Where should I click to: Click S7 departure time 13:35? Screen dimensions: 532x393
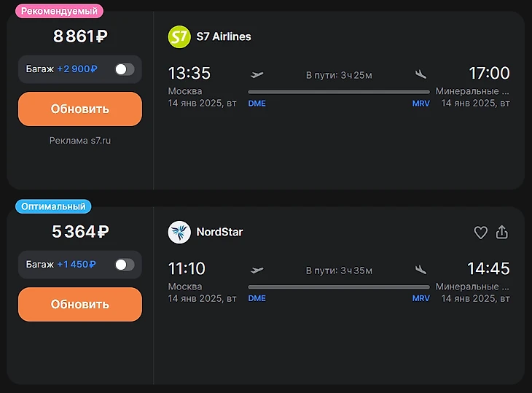click(x=189, y=73)
